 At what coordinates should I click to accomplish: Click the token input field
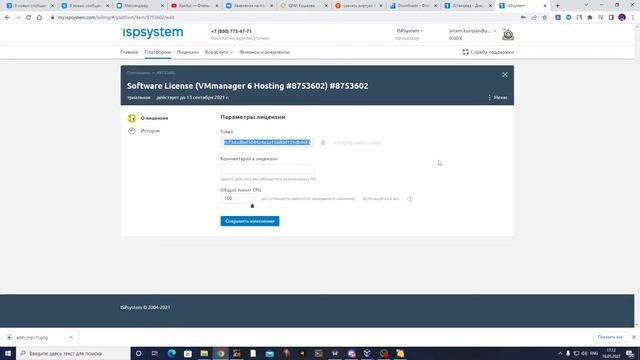267,142
